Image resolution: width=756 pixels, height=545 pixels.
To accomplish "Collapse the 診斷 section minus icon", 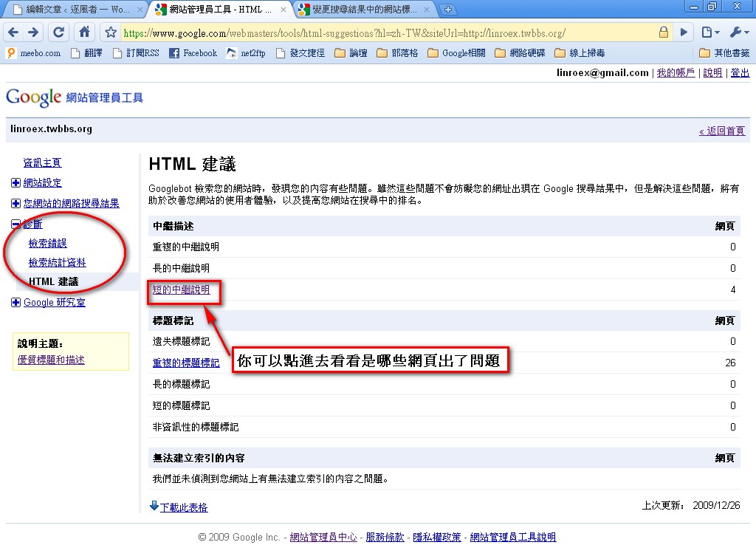I will coord(16,224).
